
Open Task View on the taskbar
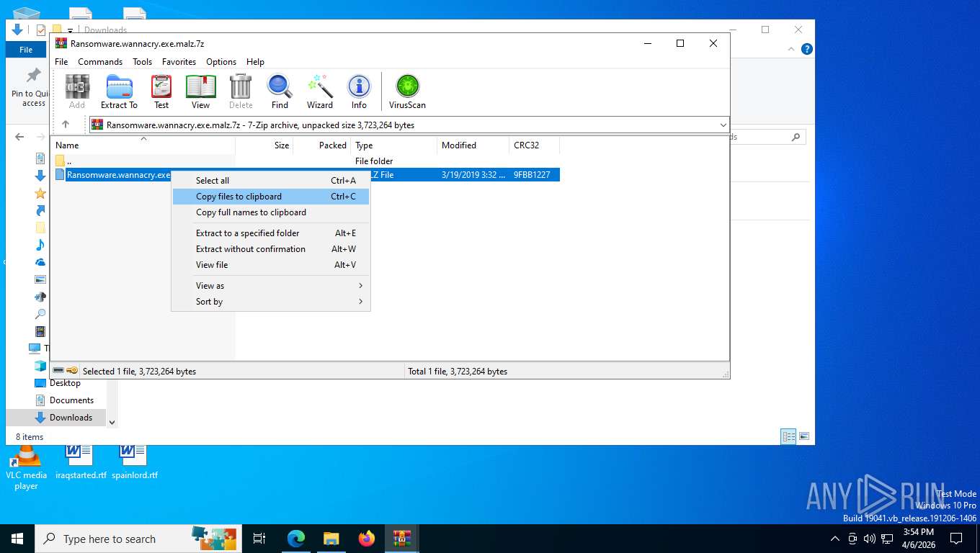pyautogui.click(x=260, y=539)
